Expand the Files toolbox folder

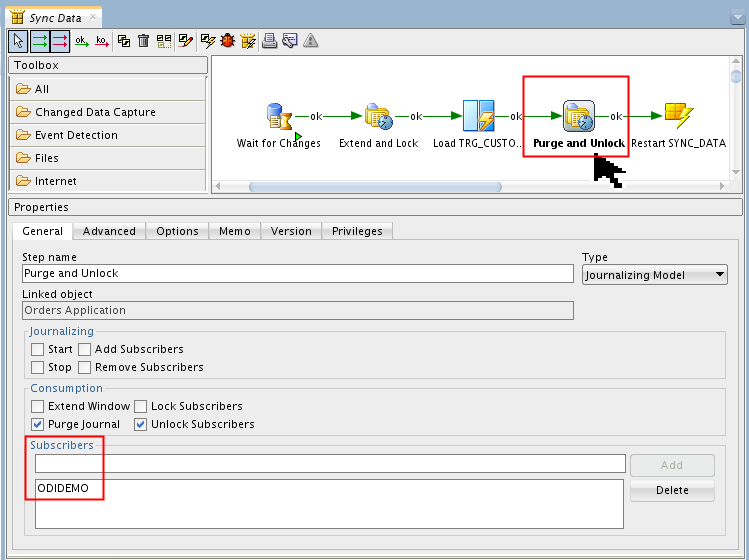107,158
